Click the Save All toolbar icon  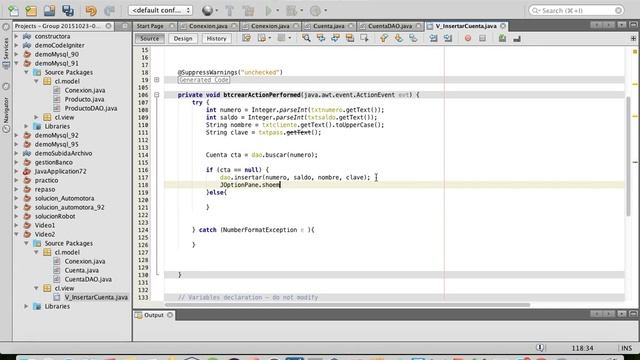(68, 11)
